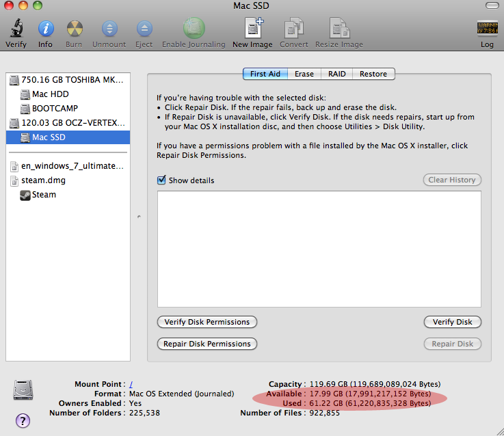
Task: Click the Verify Disk button
Action: point(452,322)
